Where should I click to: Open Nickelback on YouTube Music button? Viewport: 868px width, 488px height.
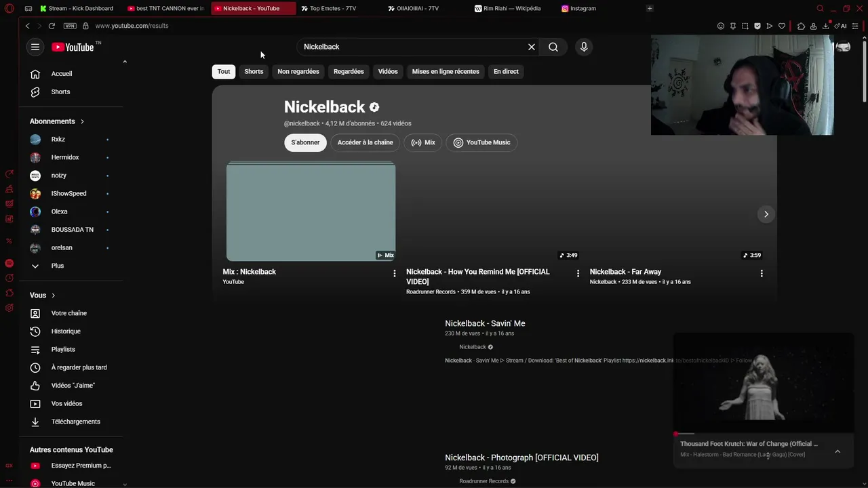[x=481, y=142]
